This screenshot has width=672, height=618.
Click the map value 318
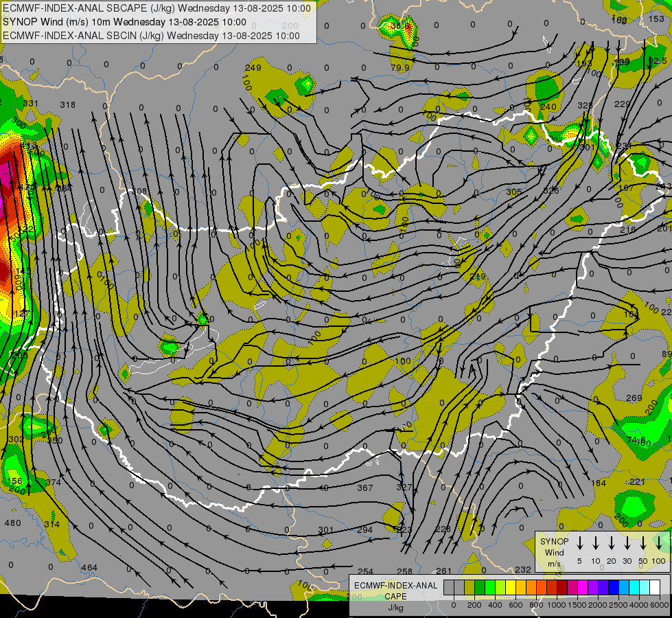(x=68, y=104)
